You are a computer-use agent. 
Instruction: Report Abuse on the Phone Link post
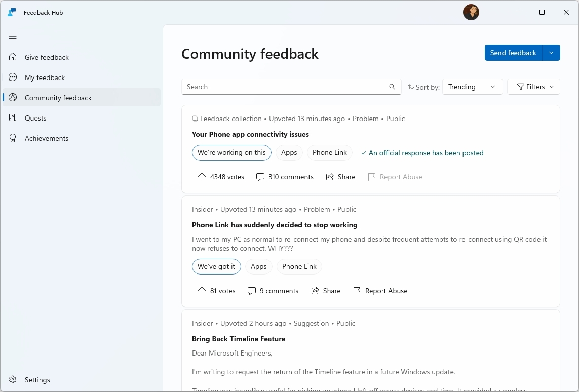[x=380, y=291]
